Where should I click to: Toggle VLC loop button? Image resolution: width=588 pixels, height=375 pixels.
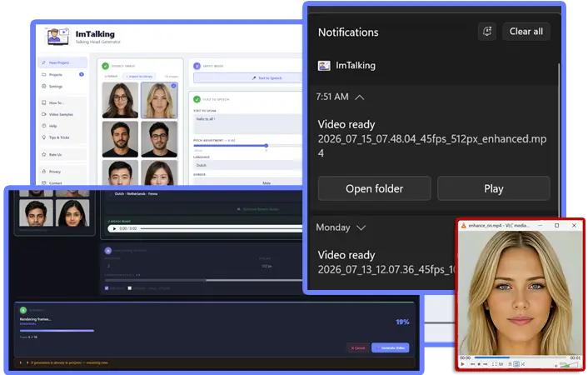click(x=516, y=364)
